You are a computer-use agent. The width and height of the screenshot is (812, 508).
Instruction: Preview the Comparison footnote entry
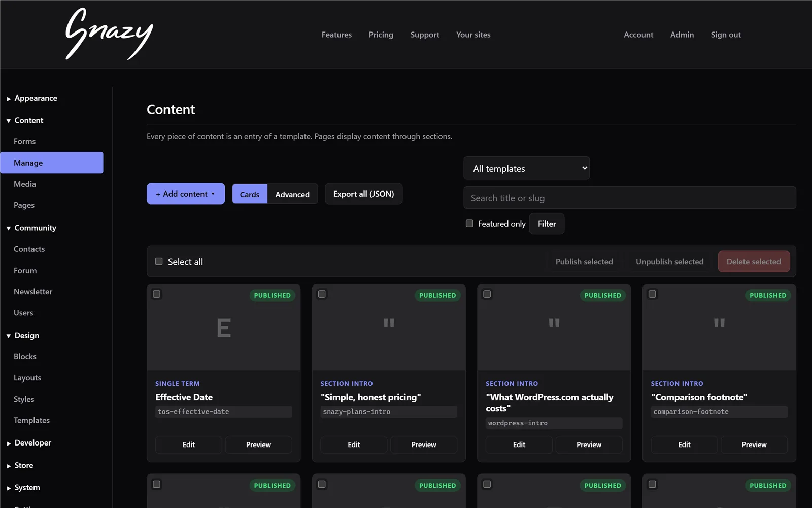click(754, 444)
